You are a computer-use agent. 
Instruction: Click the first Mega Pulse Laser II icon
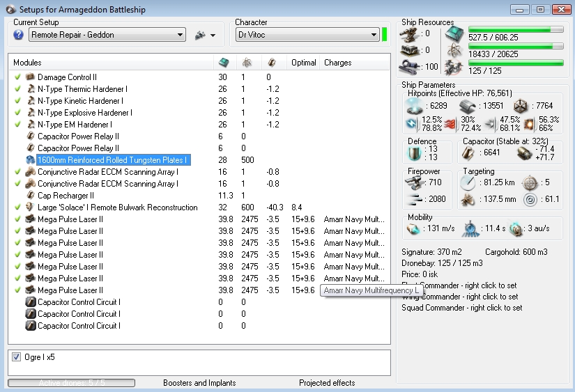[x=31, y=219]
